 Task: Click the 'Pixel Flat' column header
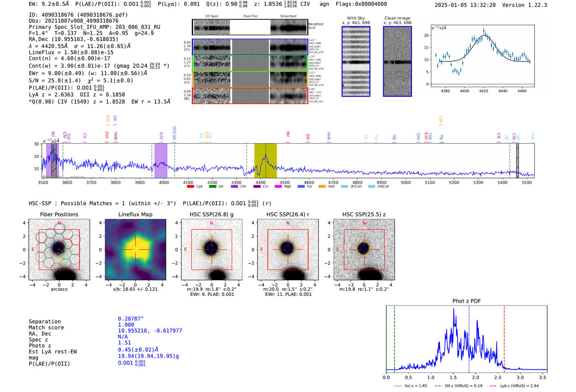pos(250,16)
